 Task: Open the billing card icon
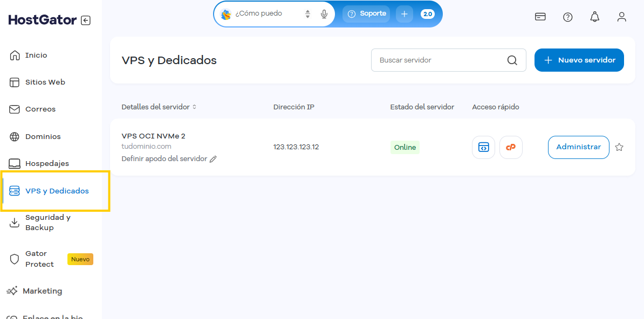[x=540, y=17]
